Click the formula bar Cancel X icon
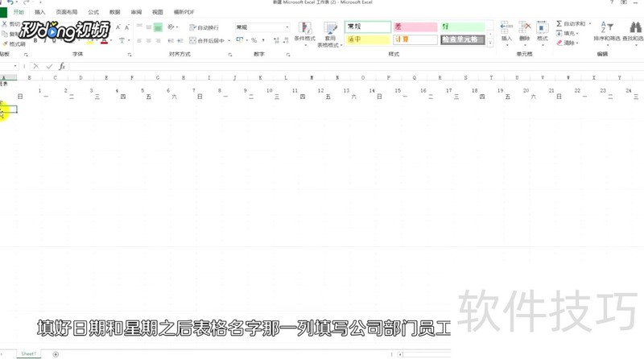Screen dimensions: 644x359 [x=35, y=66]
